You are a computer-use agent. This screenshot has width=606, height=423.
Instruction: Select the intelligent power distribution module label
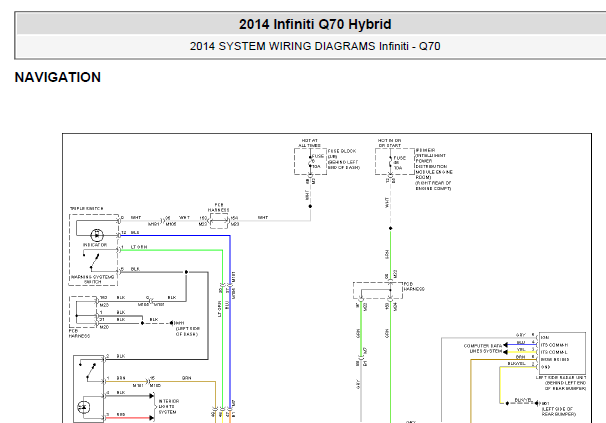[434, 164]
